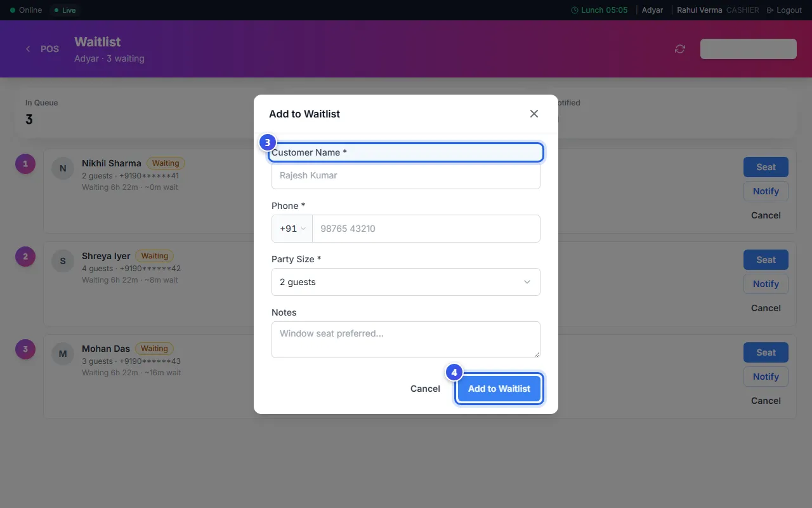Open the +91 country code dropdown
Viewport: 812px width, 508px height.
[x=292, y=229]
